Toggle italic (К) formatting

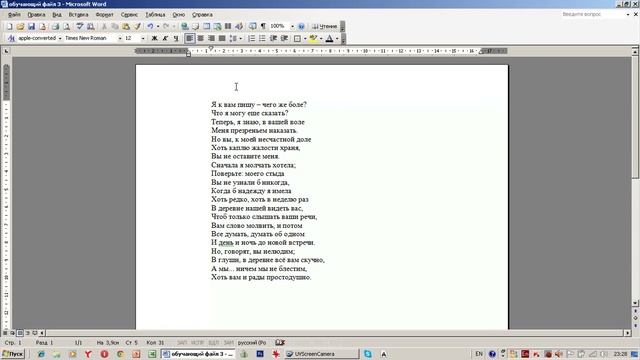[x=165, y=38]
